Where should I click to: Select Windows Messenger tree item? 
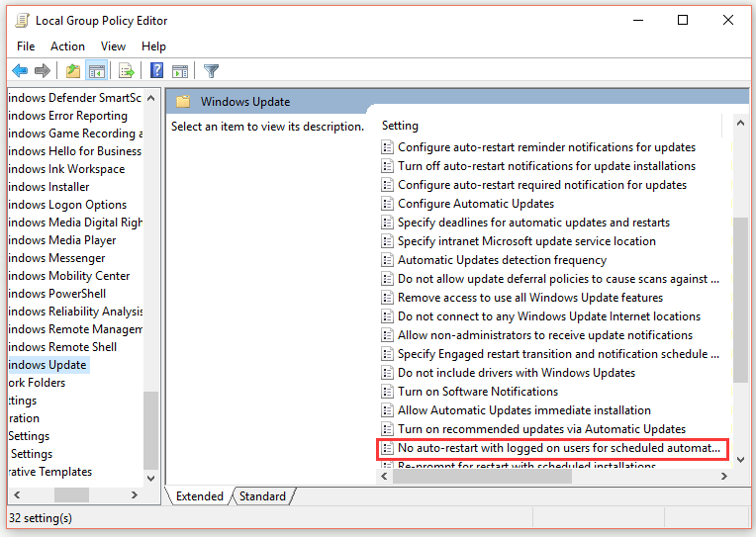pyautogui.click(x=56, y=258)
